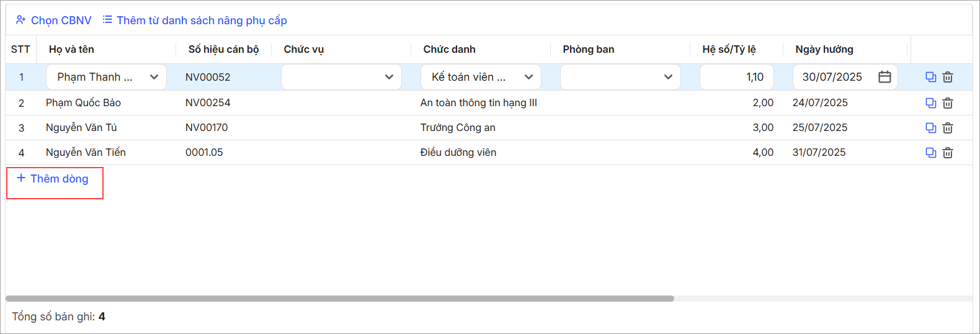Edit Hệ số/Tỷ lệ field 1,10
The width and height of the screenshot is (980, 334).
pyautogui.click(x=737, y=77)
